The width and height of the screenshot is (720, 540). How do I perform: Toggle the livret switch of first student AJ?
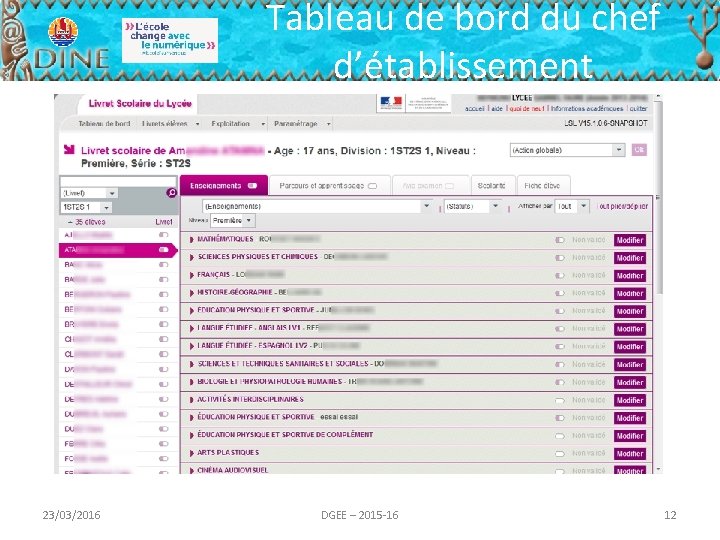(163, 235)
